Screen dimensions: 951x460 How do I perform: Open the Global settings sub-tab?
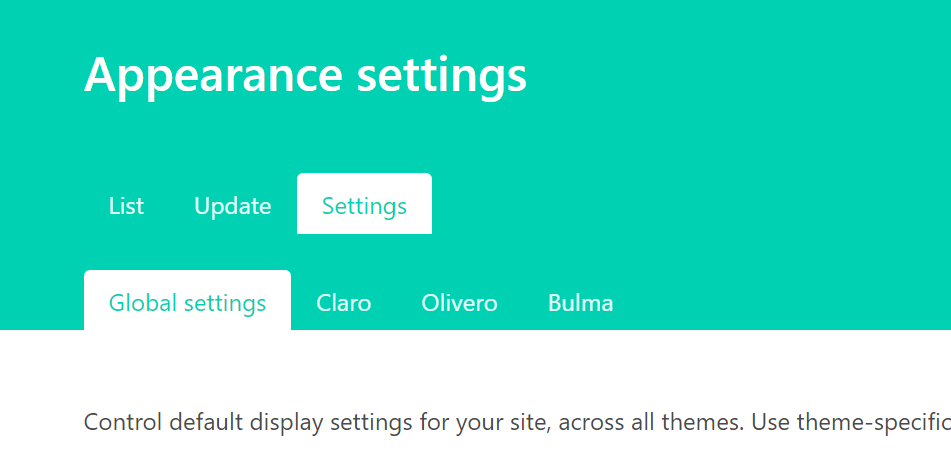[x=187, y=303]
